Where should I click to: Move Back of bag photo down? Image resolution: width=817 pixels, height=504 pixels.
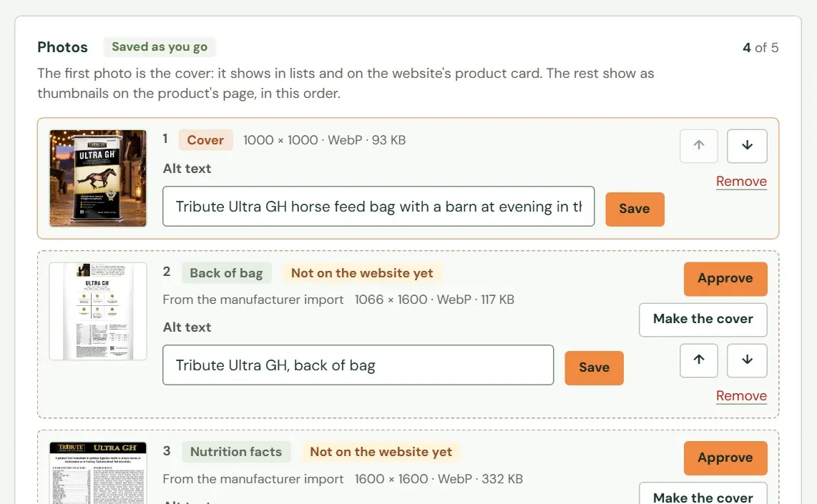747,360
